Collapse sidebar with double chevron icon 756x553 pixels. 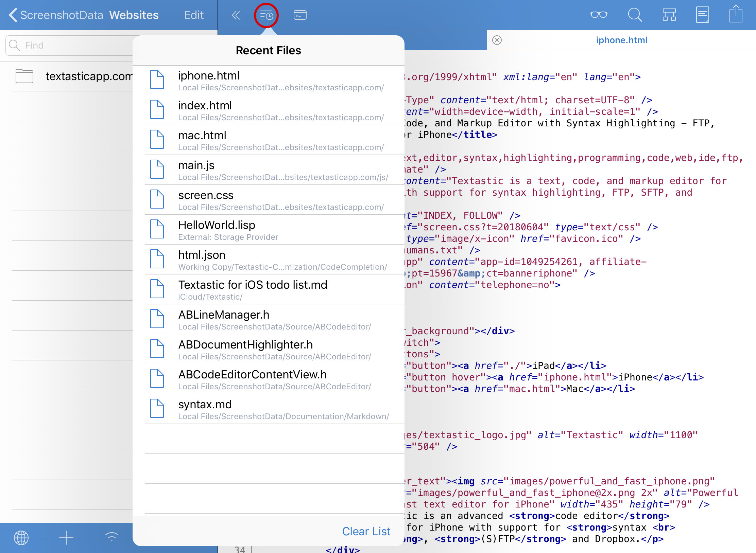click(x=236, y=15)
